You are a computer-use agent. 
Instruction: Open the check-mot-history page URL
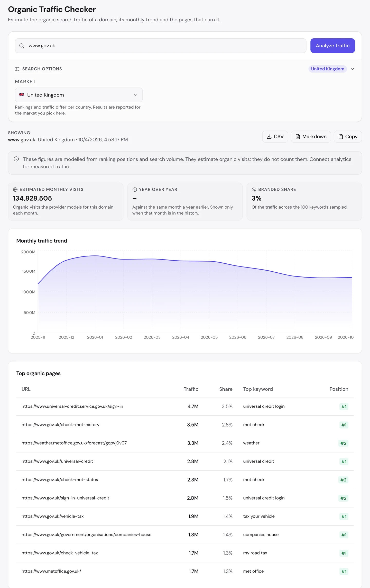(x=60, y=425)
